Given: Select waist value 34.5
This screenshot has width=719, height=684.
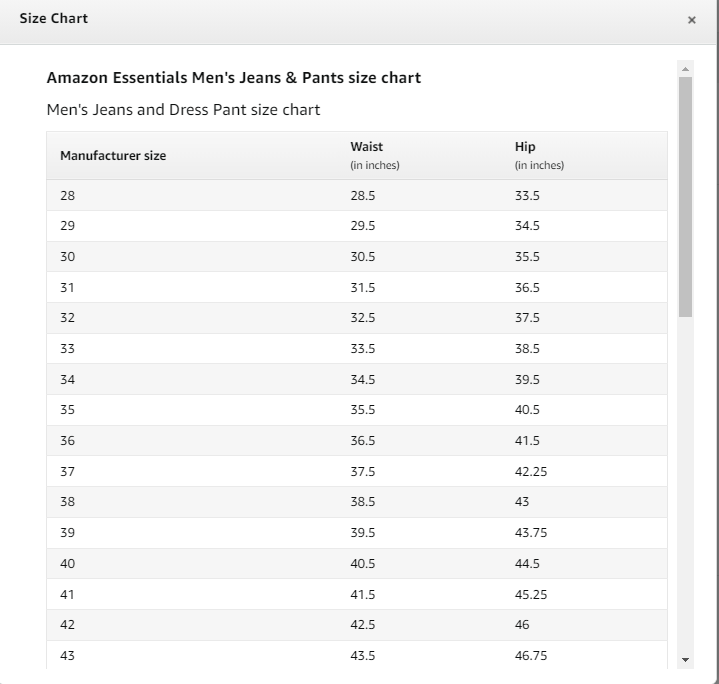Looking at the screenshot, I should (x=363, y=380).
